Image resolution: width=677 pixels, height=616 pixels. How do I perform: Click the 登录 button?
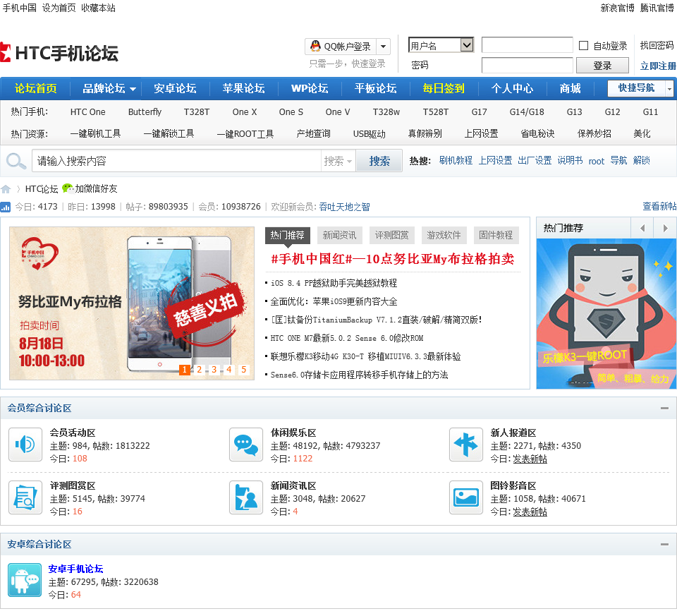pos(602,65)
